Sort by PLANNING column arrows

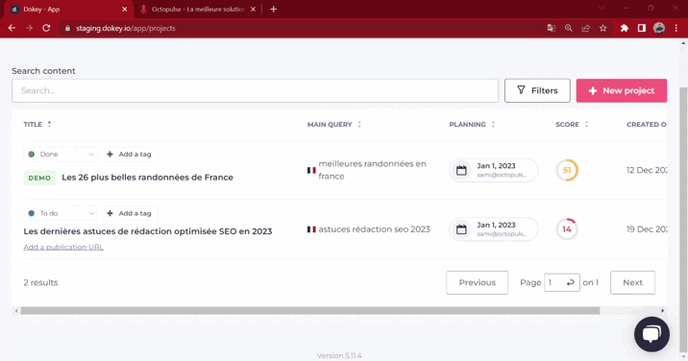493,124
